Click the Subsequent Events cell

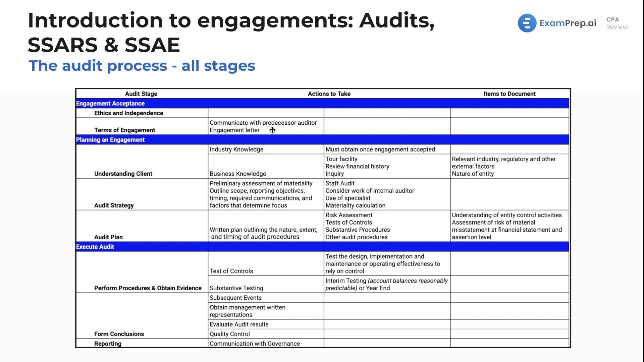(266, 298)
